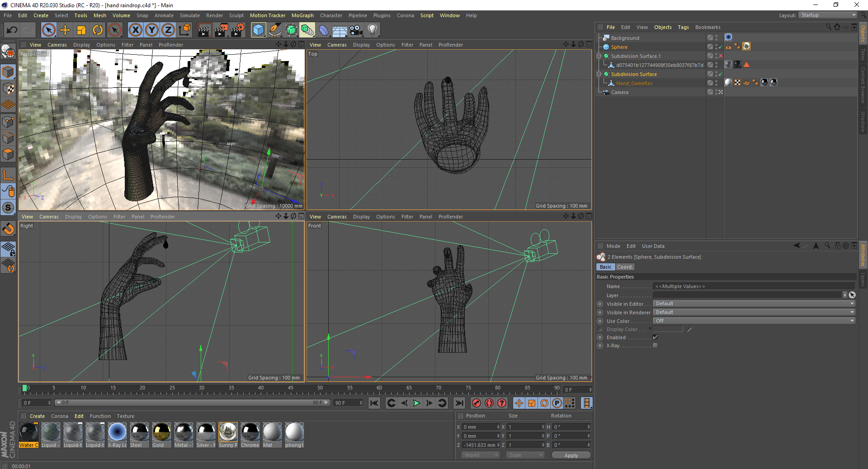This screenshot has width=868, height=469.
Task: Click frame 45 on the timeline ruler
Action: coord(291,388)
